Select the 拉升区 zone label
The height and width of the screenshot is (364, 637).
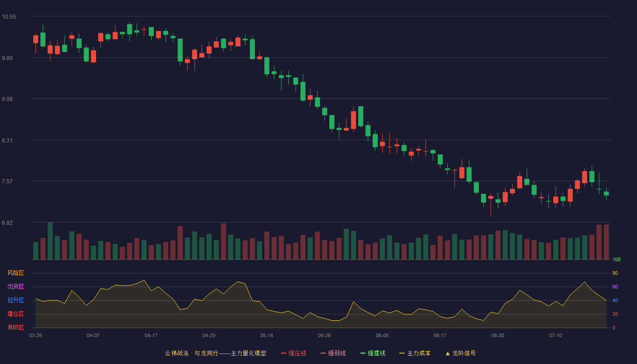15,300
